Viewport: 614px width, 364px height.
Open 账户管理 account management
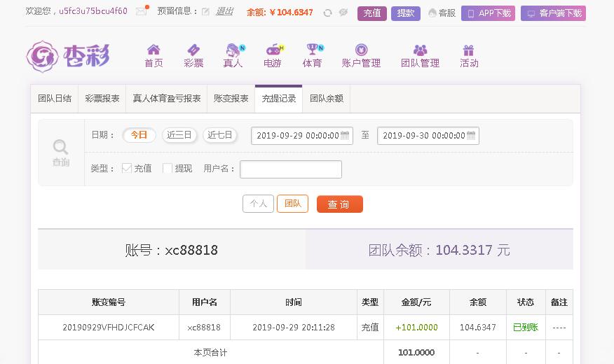click(361, 56)
